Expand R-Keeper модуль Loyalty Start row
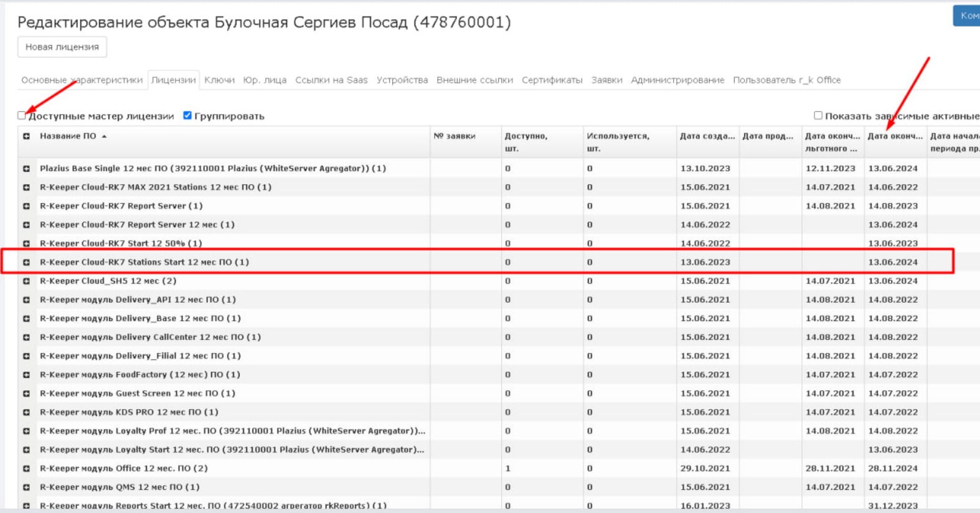The height and width of the screenshot is (513, 980). coord(26,449)
